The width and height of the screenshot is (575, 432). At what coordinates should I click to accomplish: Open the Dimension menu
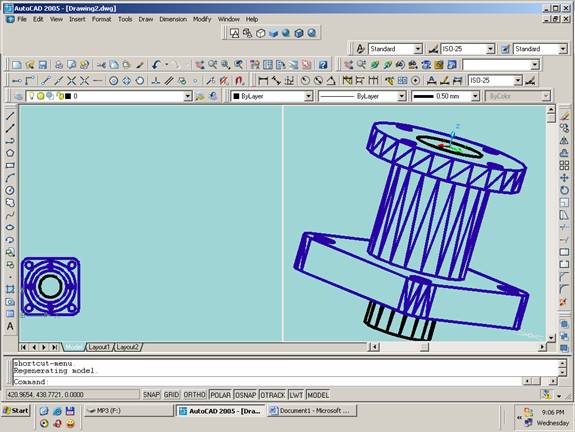[173, 19]
